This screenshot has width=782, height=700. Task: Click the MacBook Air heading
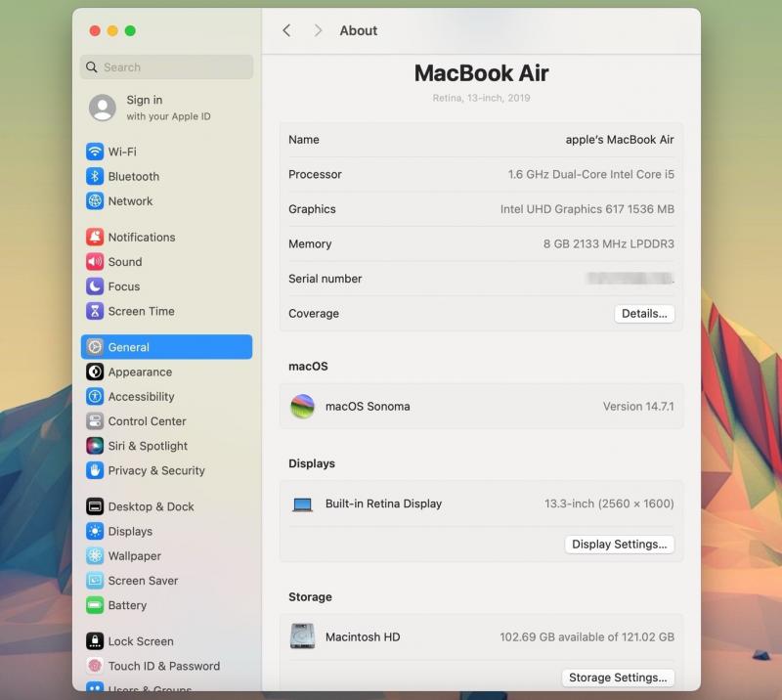[x=481, y=73]
